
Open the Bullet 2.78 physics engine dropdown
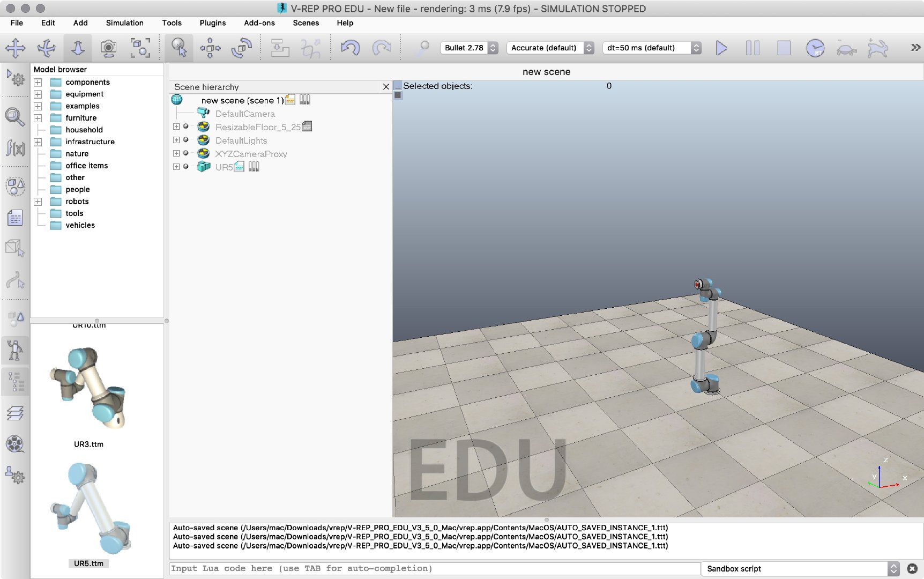469,48
